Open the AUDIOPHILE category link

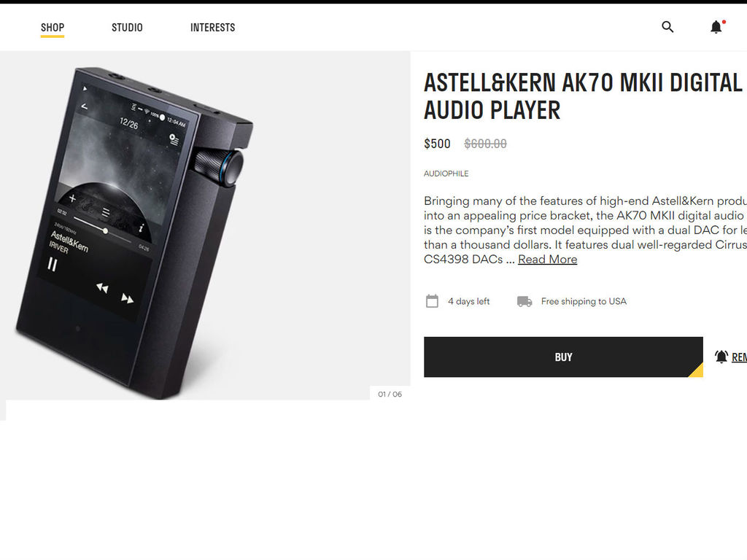(x=446, y=174)
